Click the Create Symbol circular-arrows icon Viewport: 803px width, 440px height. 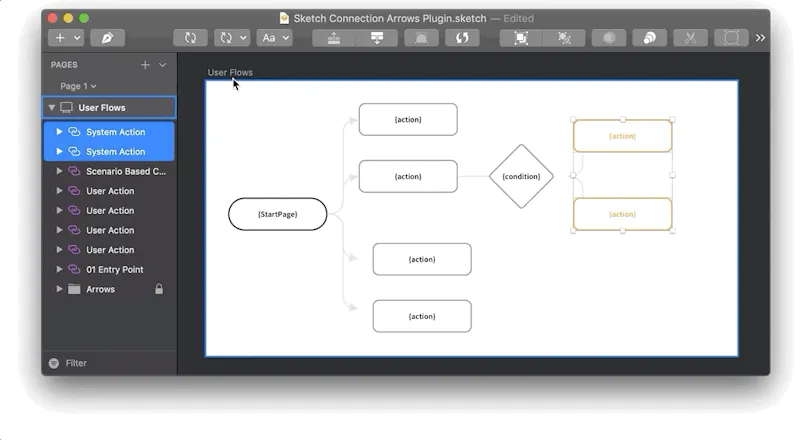click(190, 38)
